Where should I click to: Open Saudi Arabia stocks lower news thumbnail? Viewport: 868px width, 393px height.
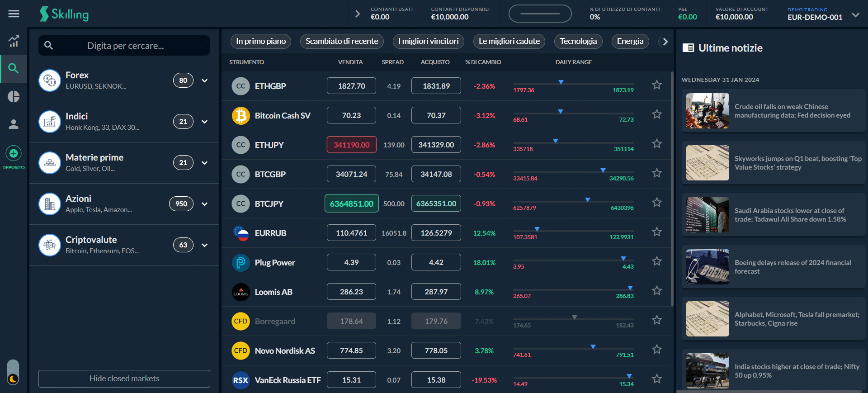(708, 215)
